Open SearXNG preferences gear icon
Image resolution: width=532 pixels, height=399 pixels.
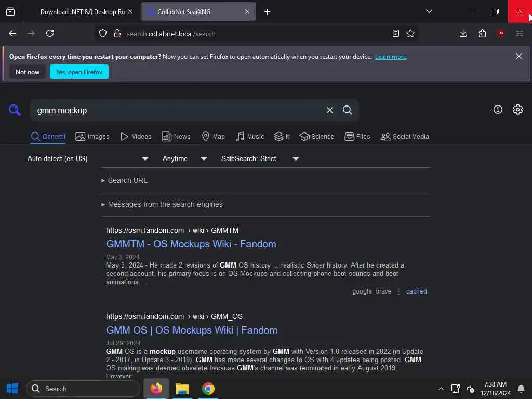[518, 109]
